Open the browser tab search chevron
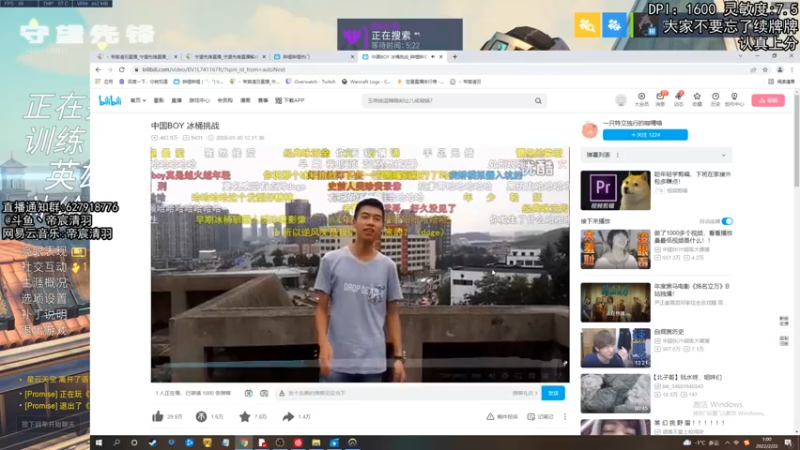The image size is (800, 450). pyautogui.click(x=740, y=56)
